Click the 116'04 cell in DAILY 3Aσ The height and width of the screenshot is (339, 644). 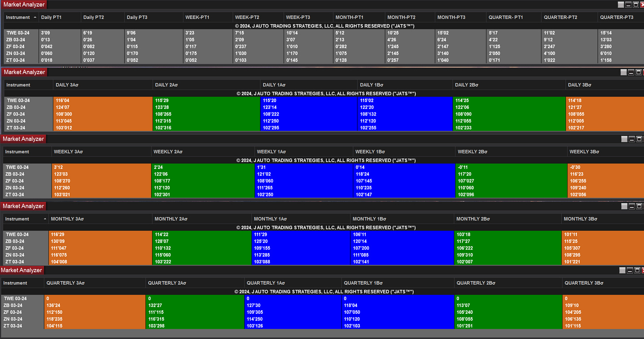tap(103, 100)
